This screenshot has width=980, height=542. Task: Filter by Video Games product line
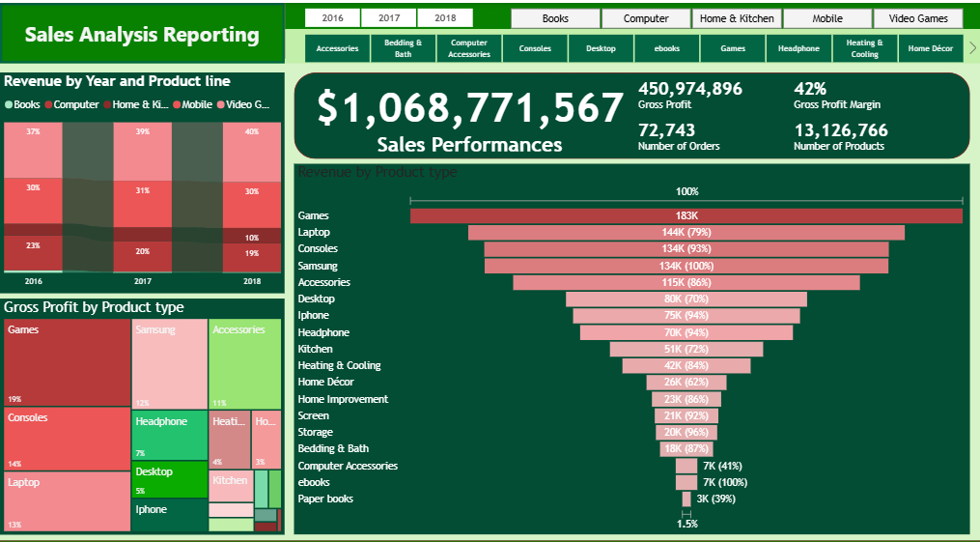[x=918, y=18]
